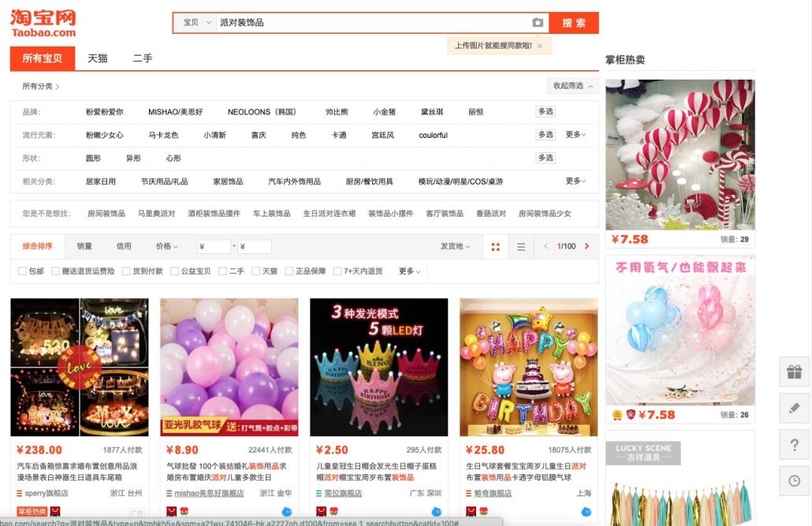
Task: Go to previous results page arrow
Action: tap(546, 246)
